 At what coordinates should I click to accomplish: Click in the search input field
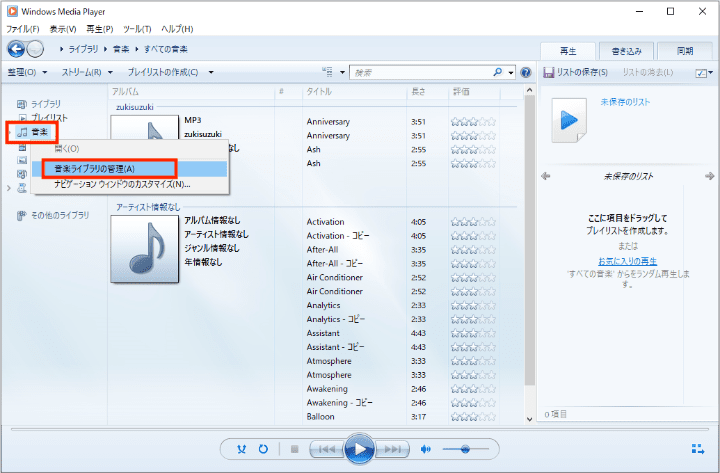[422, 73]
